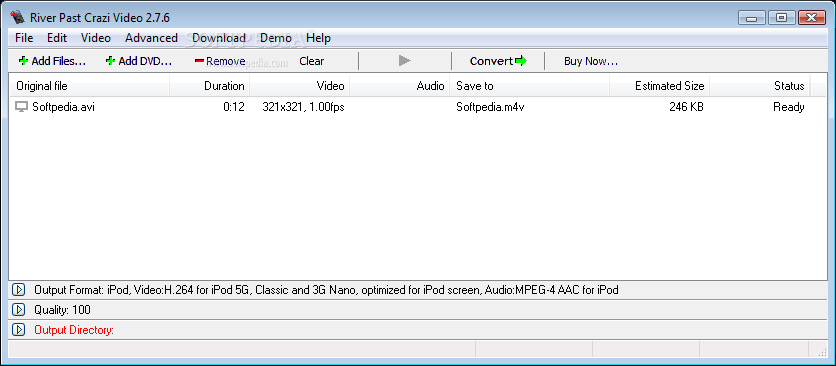Expand the Quality panel
The width and height of the screenshot is (836, 366).
[x=18, y=310]
